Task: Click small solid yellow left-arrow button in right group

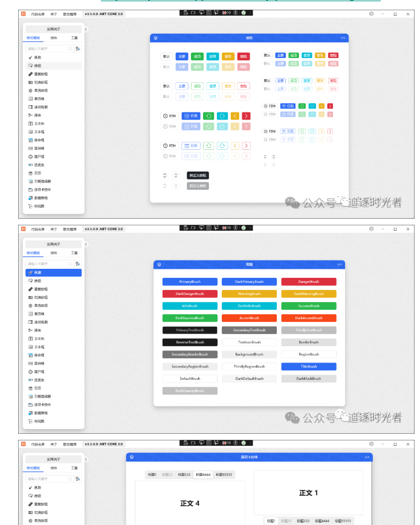Action: coord(321,106)
